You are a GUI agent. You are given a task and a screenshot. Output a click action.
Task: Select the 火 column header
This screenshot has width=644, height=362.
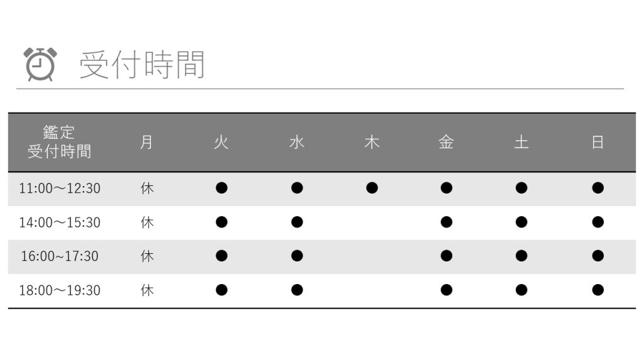[x=221, y=143]
